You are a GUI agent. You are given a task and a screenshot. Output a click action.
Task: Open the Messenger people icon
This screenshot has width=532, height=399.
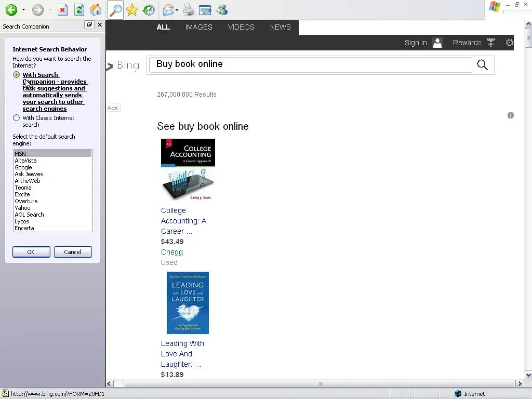coord(222,10)
